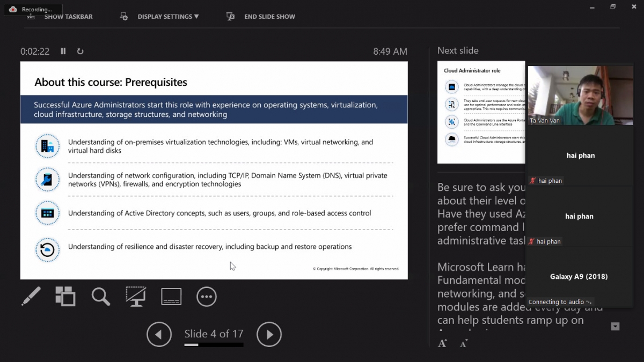644x362 pixels.
Task: Click the Ta Van Van name label
Action: (x=545, y=121)
